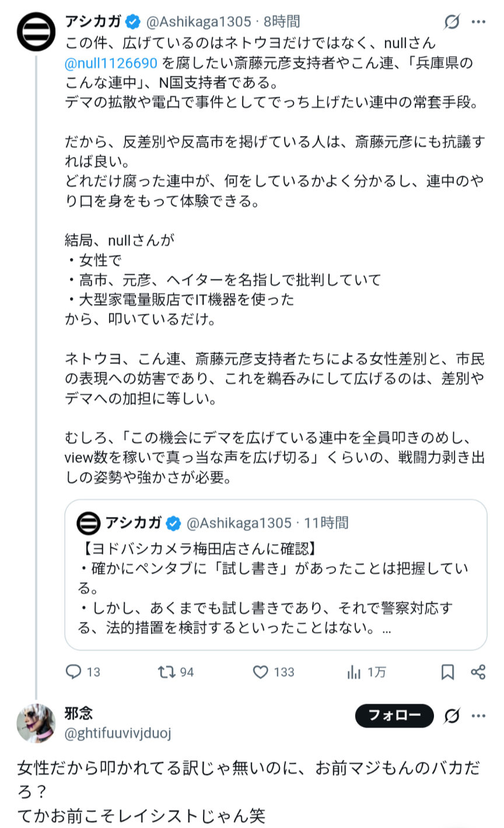This screenshot has width=504, height=828.
Task: Click the reply icon with 13 replies
Action: pyautogui.click(x=73, y=672)
